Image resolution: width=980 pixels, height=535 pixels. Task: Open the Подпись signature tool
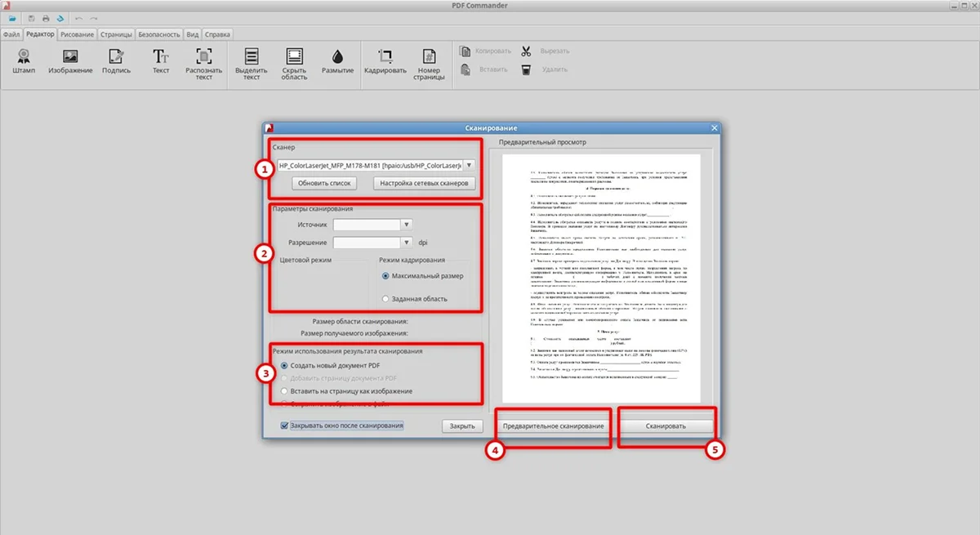116,57
